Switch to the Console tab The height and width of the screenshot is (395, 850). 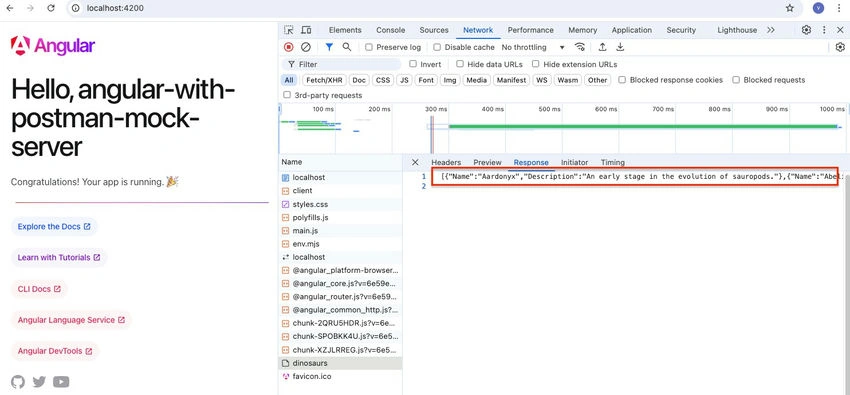(x=390, y=30)
